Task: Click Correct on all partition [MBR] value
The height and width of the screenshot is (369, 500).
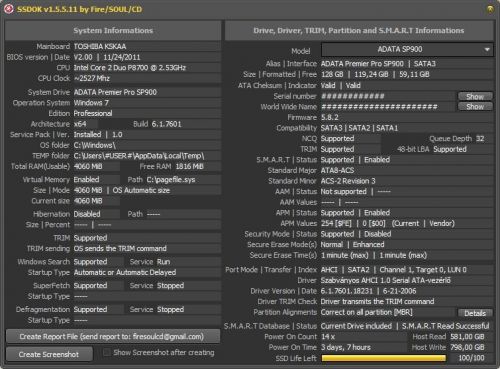Action: (366, 312)
